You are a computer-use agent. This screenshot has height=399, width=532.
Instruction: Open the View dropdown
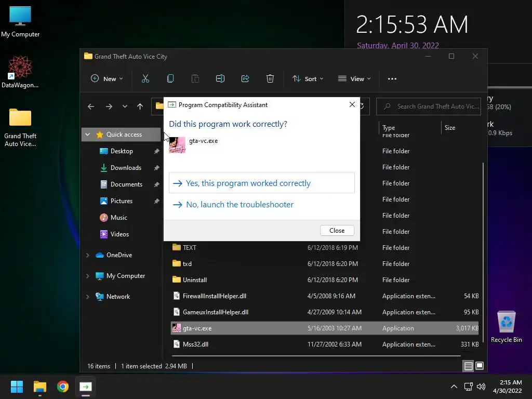354,79
